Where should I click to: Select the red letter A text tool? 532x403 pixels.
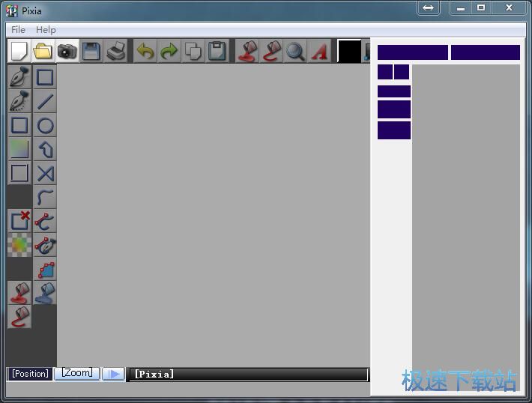click(319, 51)
